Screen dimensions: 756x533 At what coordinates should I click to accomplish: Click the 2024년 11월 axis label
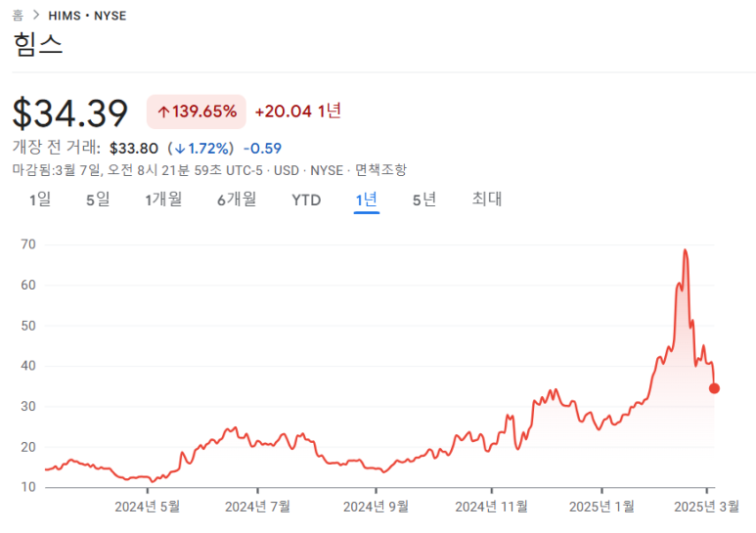pyautogui.click(x=491, y=507)
